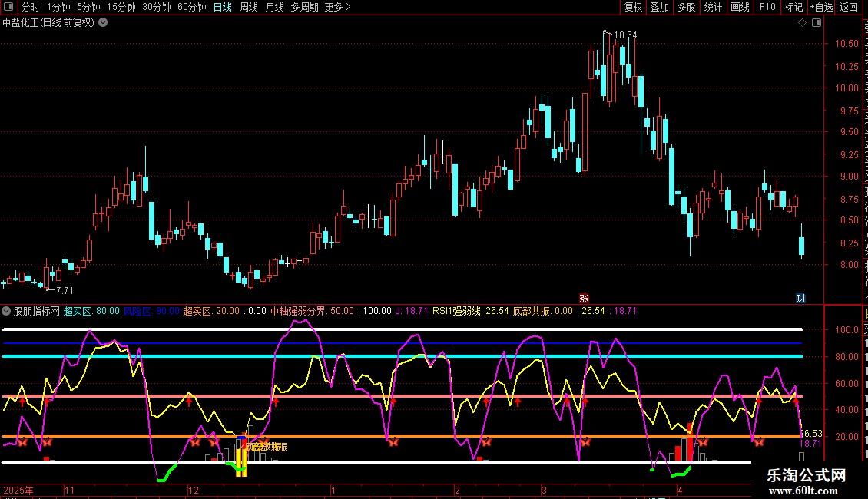The width and height of the screenshot is (868, 499).
Task: Select the 日线 daily chart tab
Action: click(x=223, y=7)
